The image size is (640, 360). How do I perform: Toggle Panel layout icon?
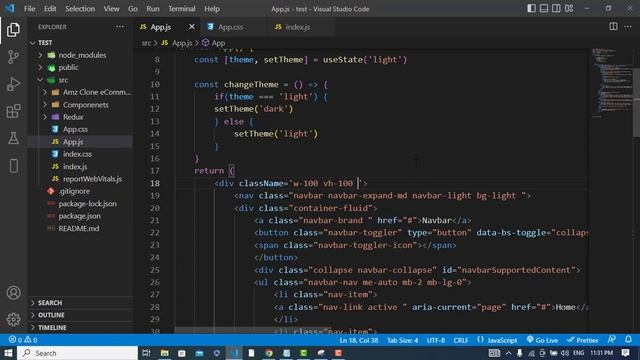coord(544,9)
